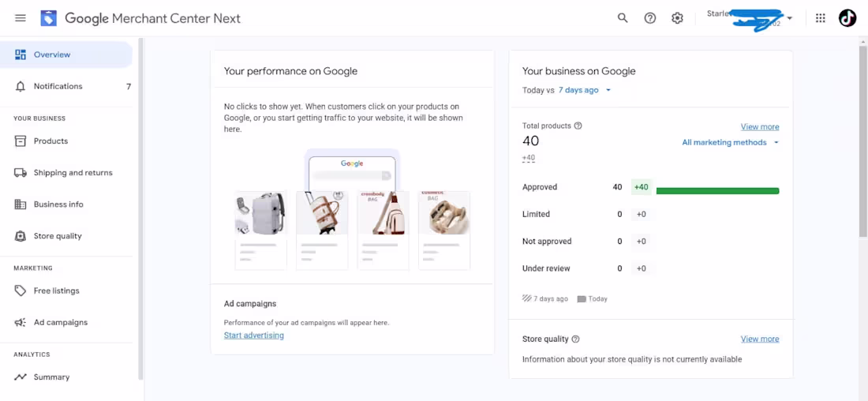Click the Under review row label
868x401 pixels.
546,268
